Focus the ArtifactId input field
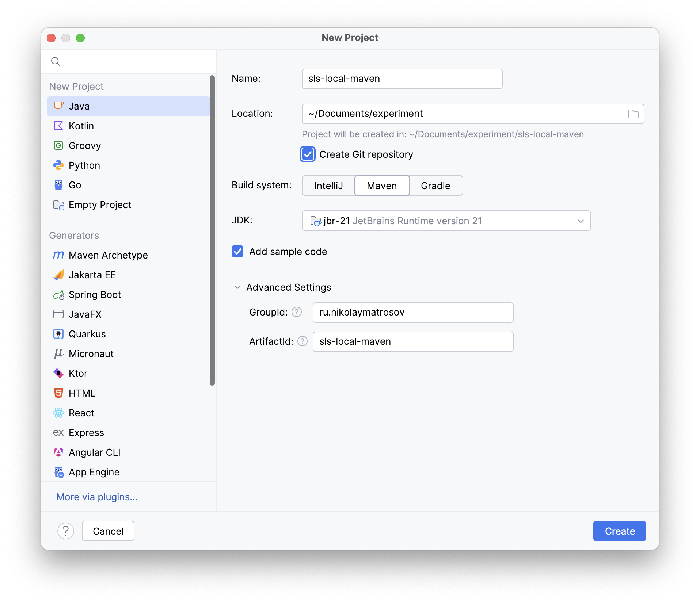 point(413,341)
